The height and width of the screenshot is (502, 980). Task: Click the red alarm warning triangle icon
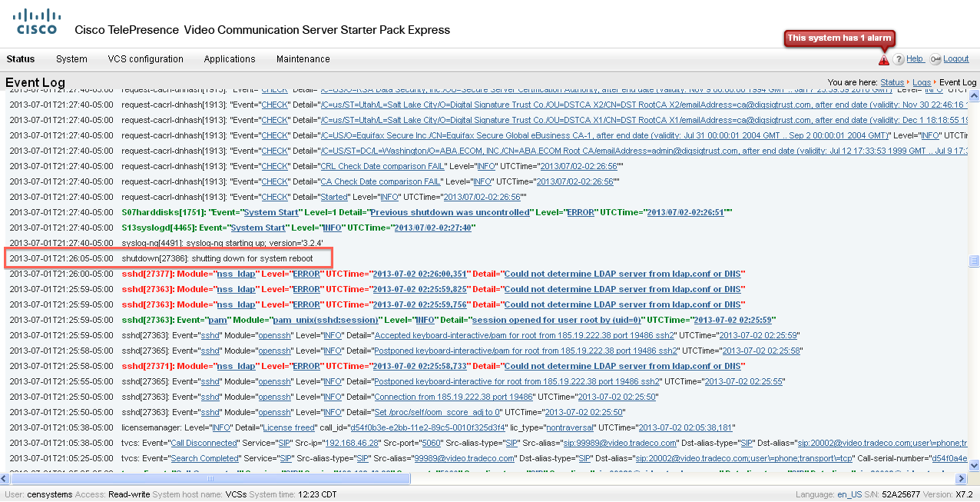click(x=884, y=60)
